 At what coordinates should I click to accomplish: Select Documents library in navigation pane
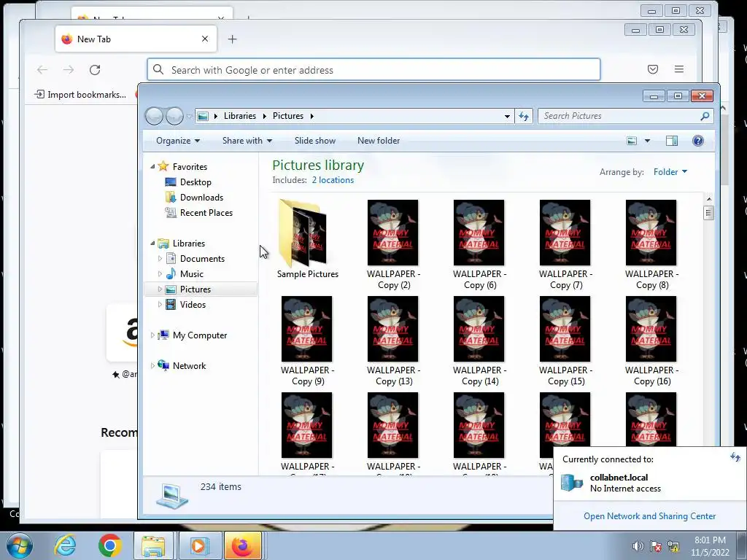pos(202,259)
